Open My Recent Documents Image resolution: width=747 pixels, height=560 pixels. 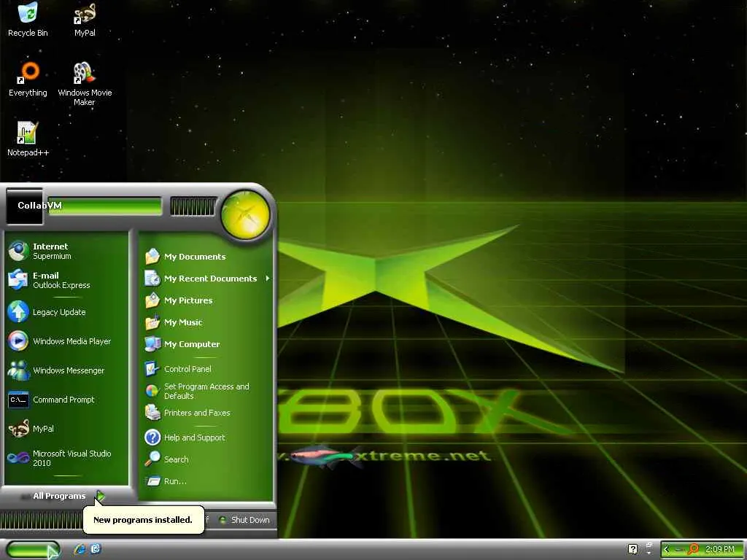tap(206, 279)
